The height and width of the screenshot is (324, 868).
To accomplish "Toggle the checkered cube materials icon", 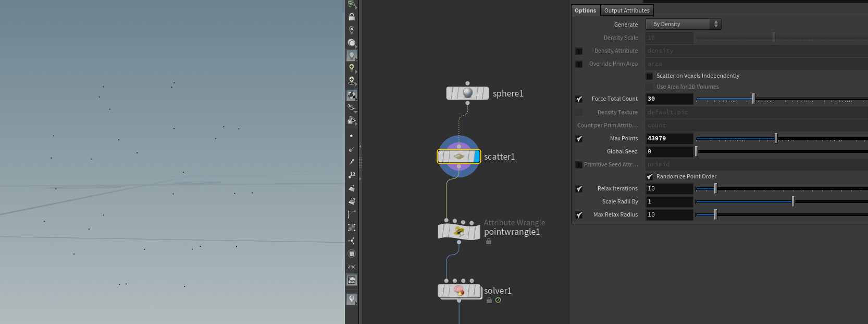I will point(352,95).
